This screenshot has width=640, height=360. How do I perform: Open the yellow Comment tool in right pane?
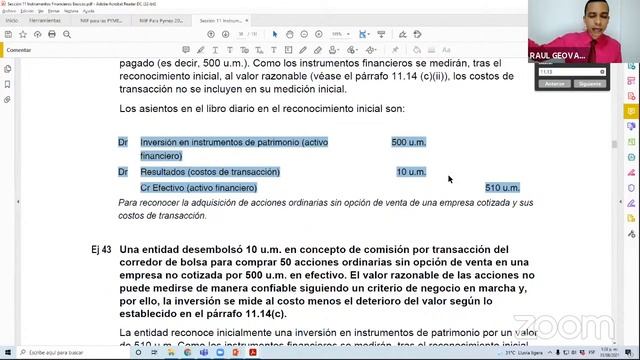[631, 111]
